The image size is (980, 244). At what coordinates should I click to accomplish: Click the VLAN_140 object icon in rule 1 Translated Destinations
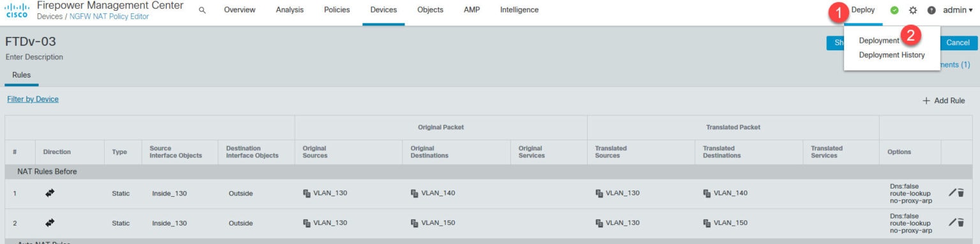point(707,193)
